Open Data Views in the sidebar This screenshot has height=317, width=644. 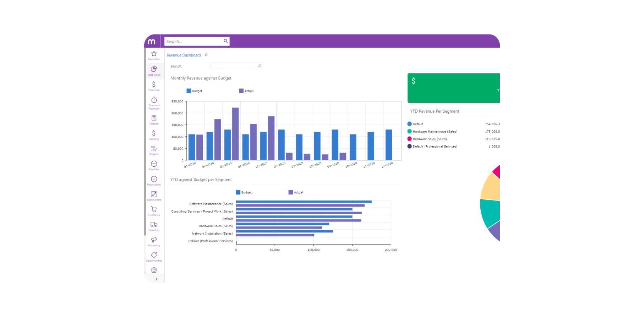click(154, 71)
